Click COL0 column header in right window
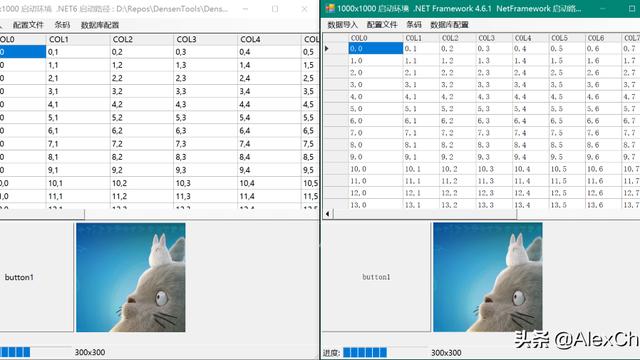The width and height of the screenshot is (640, 360). (376, 38)
